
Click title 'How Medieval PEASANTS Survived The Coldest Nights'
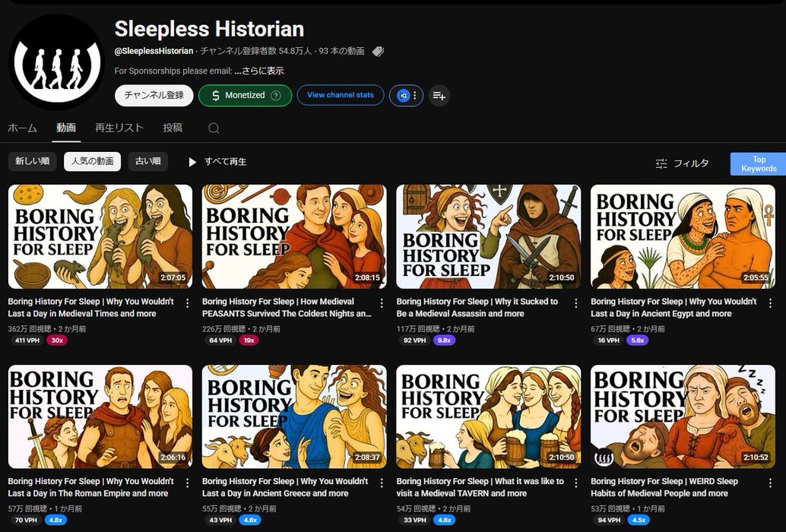tap(287, 308)
